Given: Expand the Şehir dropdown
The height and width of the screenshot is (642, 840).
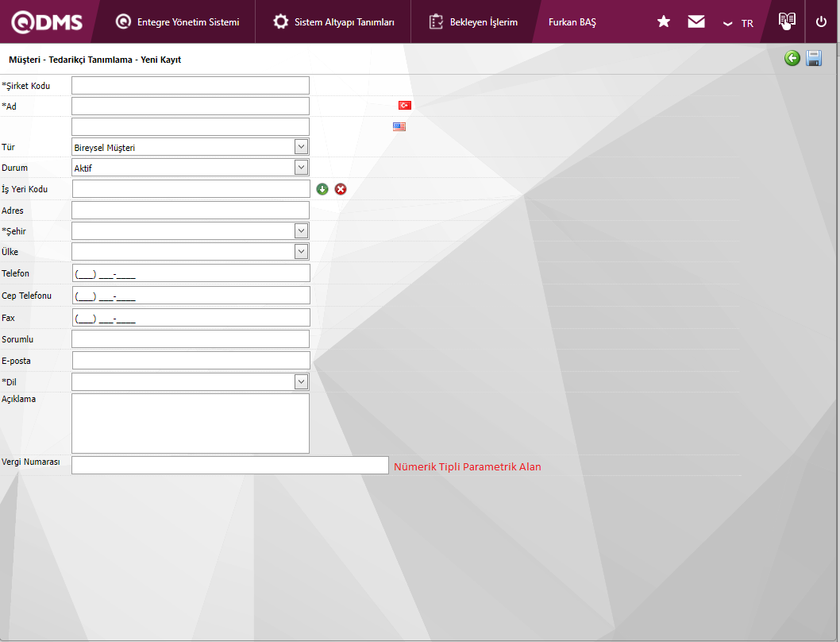Looking at the screenshot, I should coord(301,230).
